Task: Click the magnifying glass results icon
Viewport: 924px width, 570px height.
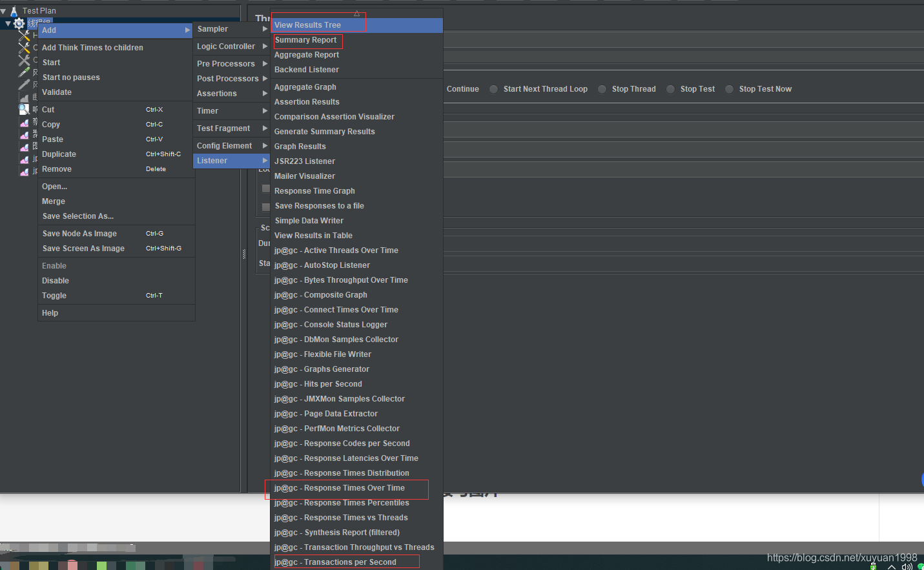Action: coord(25,109)
